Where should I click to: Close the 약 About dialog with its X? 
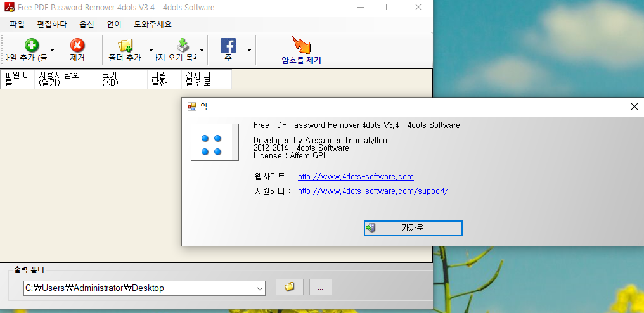coord(634,107)
